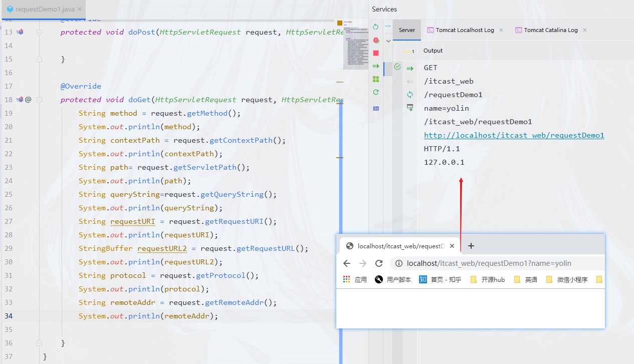The width and height of the screenshot is (634, 364).
Task: Click the grey undeploy arrows icon
Action: click(x=410, y=81)
